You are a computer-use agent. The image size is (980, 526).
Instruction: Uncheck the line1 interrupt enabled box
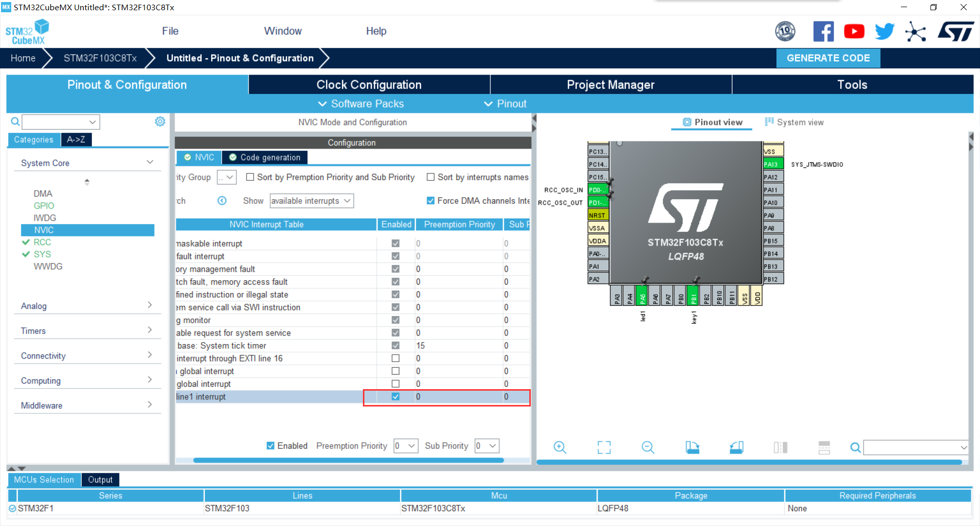coord(396,397)
